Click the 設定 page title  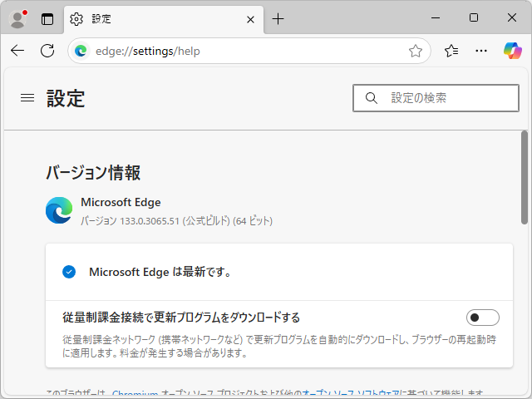tap(66, 98)
